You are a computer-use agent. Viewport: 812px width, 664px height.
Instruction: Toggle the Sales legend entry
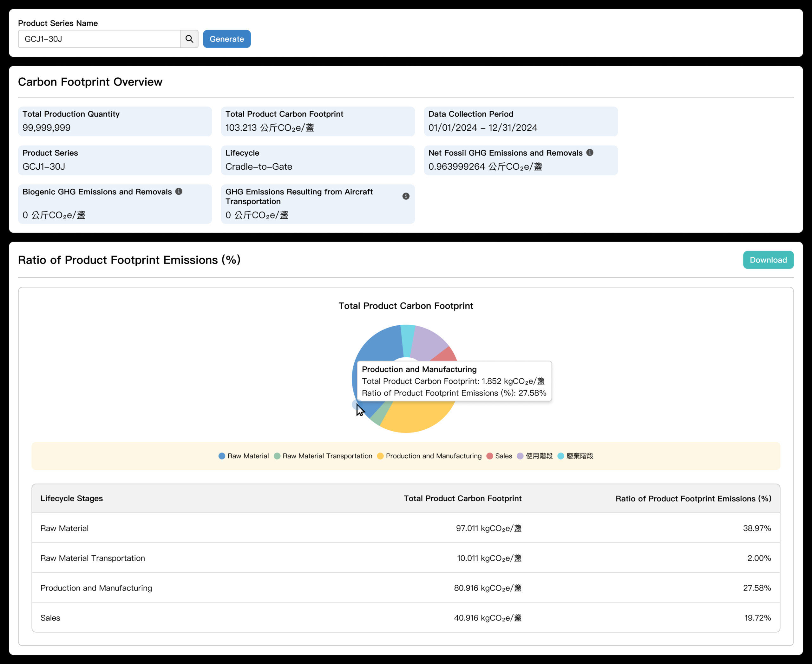click(x=499, y=456)
